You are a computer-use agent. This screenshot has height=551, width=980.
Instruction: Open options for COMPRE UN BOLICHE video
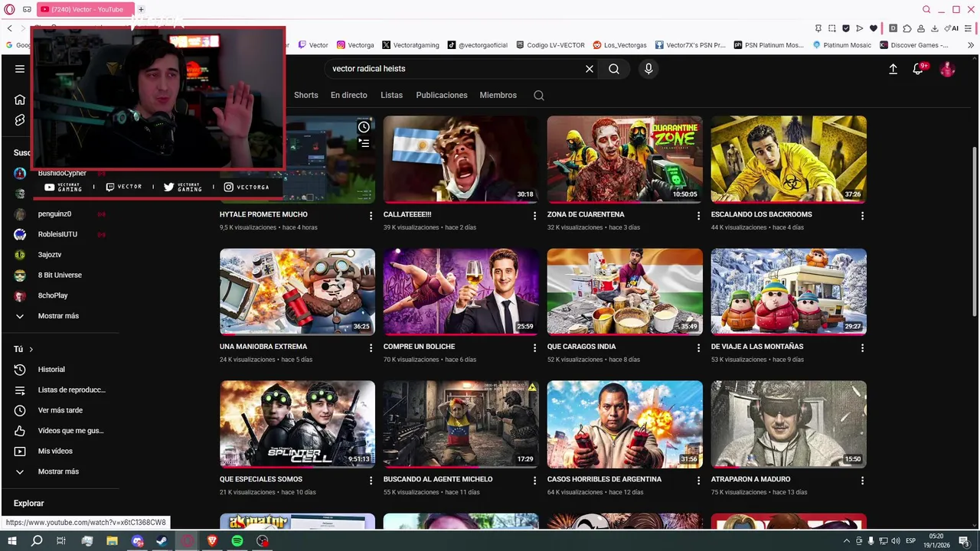tap(534, 347)
